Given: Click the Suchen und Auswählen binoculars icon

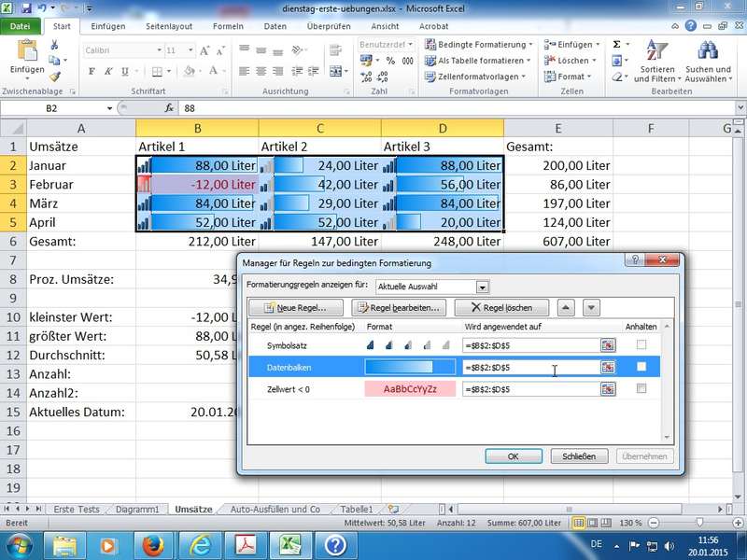Looking at the screenshot, I should [707, 52].
